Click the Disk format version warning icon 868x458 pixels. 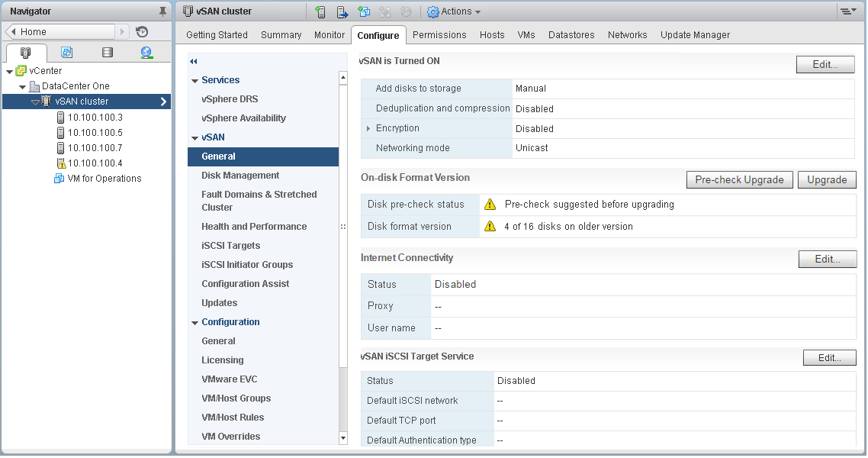coord(490,226)
